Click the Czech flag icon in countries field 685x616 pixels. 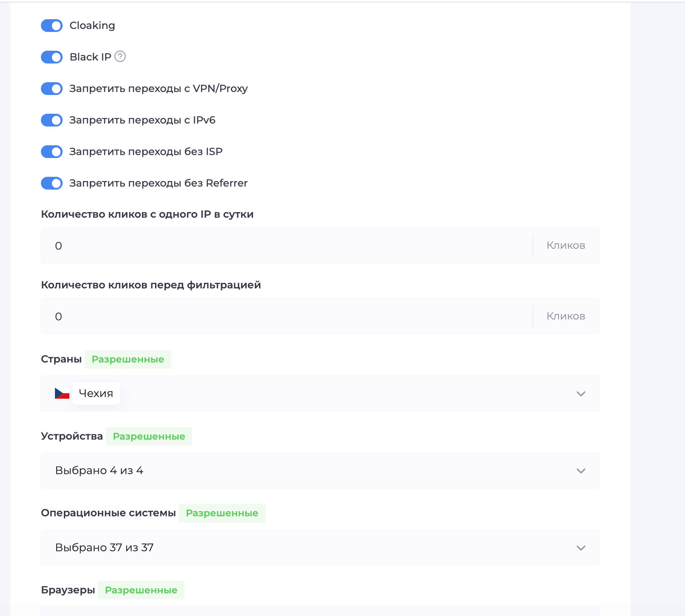pos(62,393)
